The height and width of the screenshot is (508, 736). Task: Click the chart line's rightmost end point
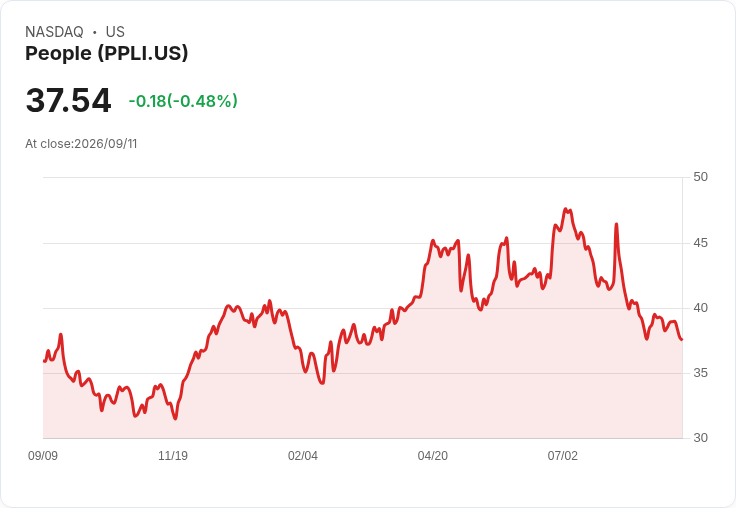(x=682, y=339)
